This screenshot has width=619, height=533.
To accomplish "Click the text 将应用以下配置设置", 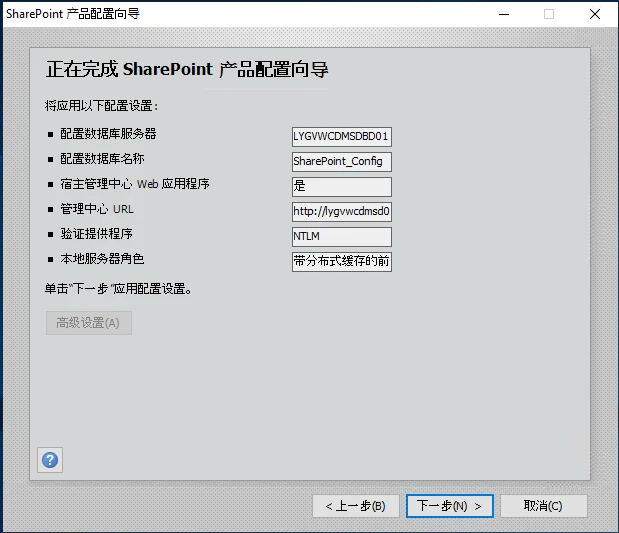I will click(x=101, y=106).
